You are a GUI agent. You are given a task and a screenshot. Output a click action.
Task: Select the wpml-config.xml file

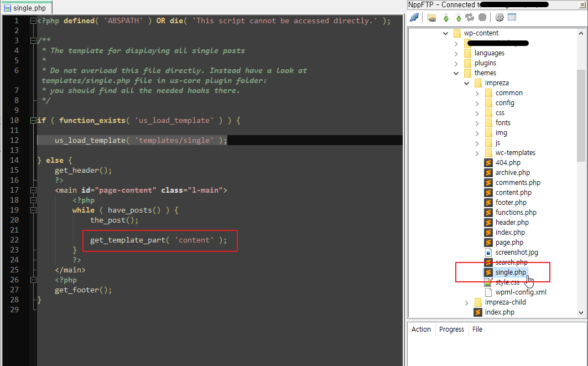click(521, 292)
